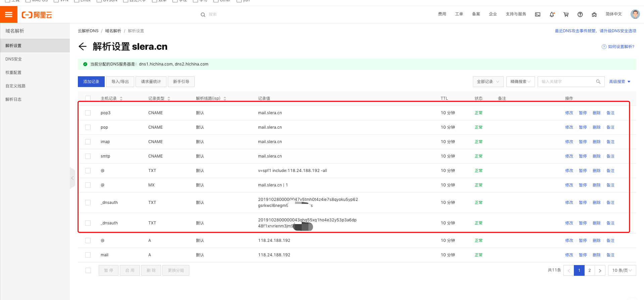Open the Cloud Shell terminal icon
644x300 pixels.
point(538,14)
